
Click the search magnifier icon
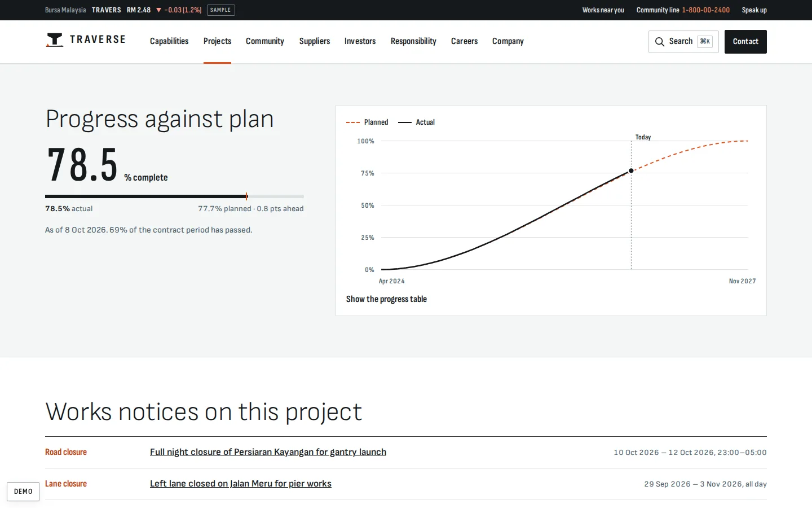(x=659, y=42)
